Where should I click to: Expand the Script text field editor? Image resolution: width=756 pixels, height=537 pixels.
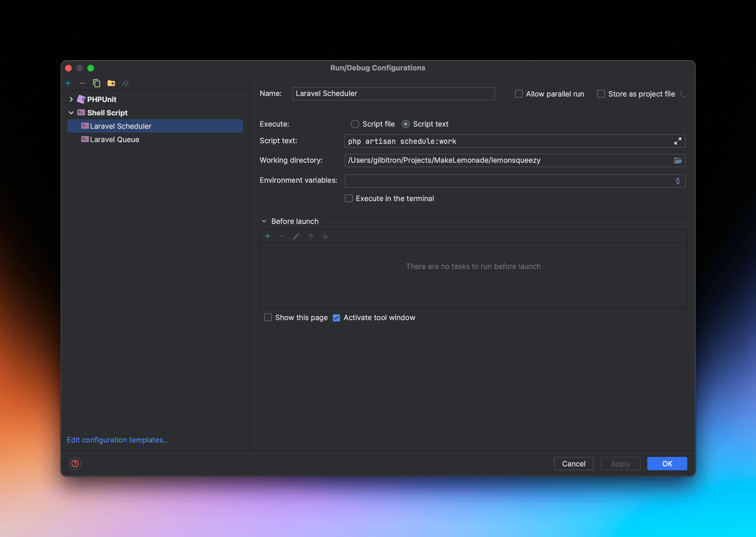click(678, 141)
